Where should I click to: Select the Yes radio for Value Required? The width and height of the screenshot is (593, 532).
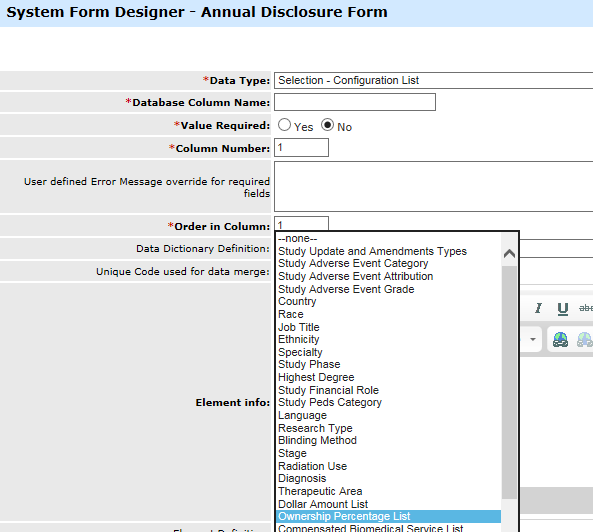284,125
